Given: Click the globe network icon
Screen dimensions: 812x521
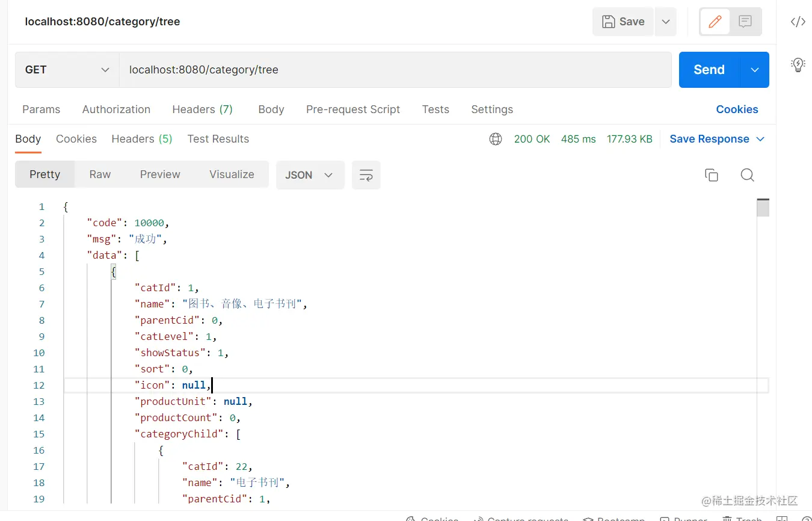Looking at the screenshot, I should tap(496, 139).
